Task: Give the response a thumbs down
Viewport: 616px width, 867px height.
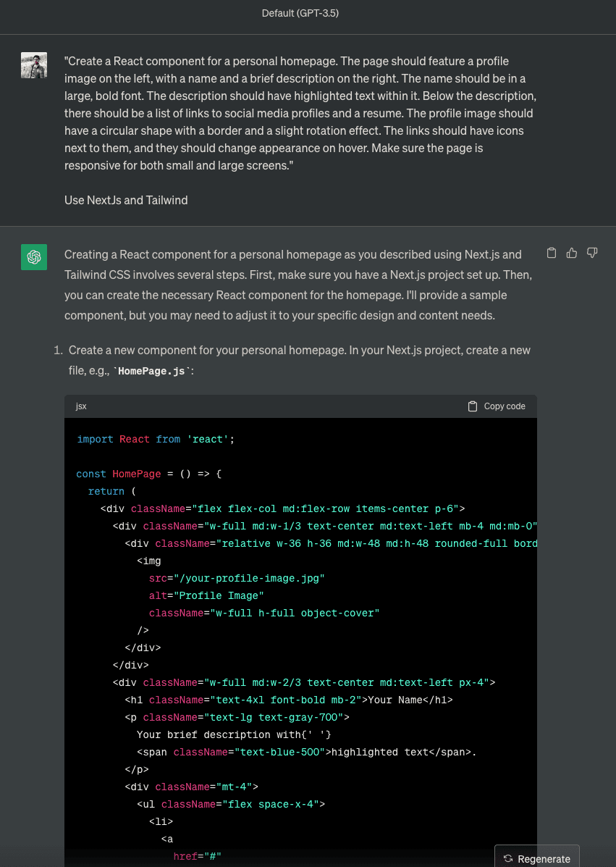Action: click(x=592, y=253)
